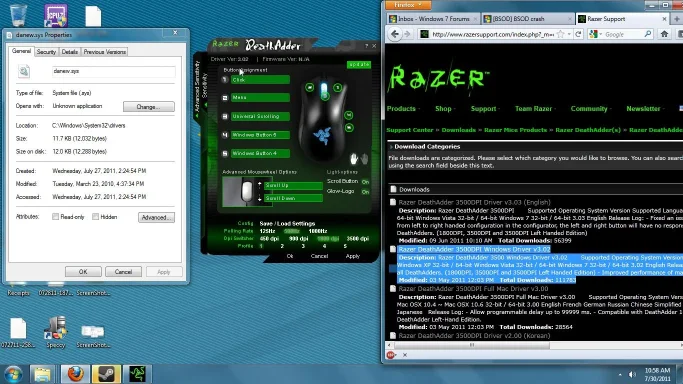Click the bookmark star in the URL bar
Screen dimensions: 683x384
[x=561, y=34]
